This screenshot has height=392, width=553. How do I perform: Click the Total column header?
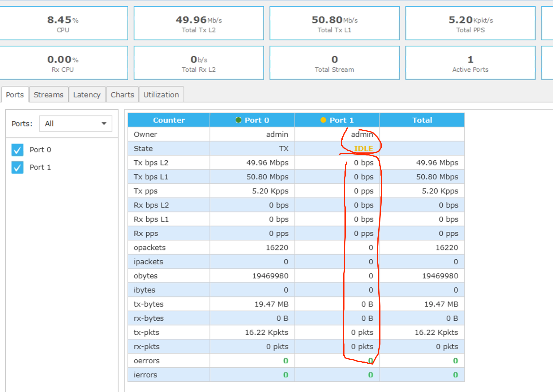(422, 120)
